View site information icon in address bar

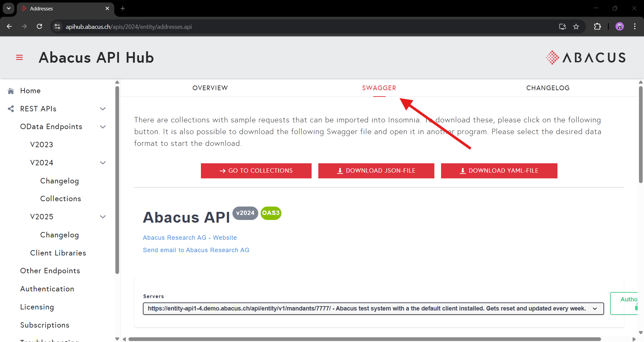(x=57, y=26)
